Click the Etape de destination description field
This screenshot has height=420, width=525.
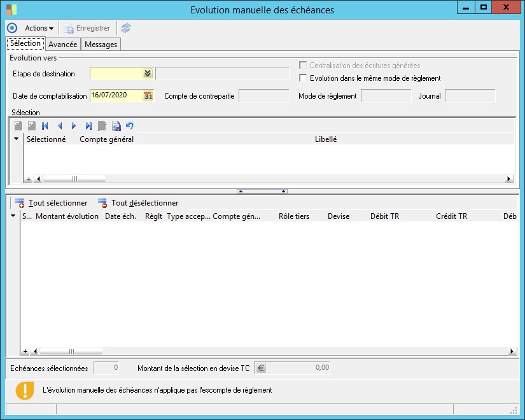[x=222, y=73]
